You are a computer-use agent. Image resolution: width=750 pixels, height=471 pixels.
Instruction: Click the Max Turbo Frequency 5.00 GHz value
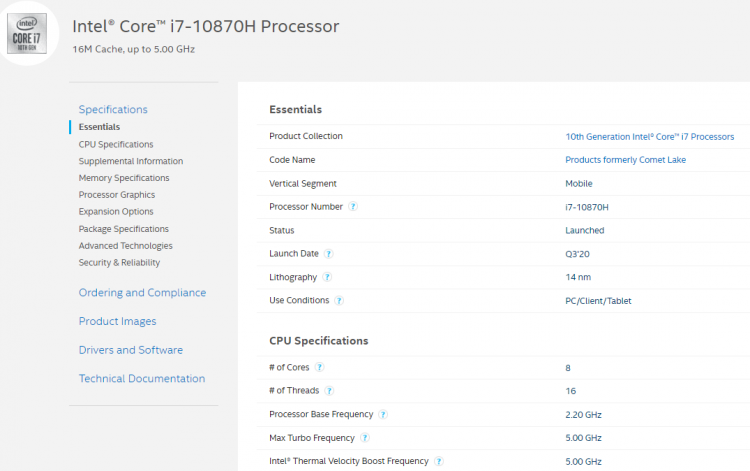click(x=583, y=438)
